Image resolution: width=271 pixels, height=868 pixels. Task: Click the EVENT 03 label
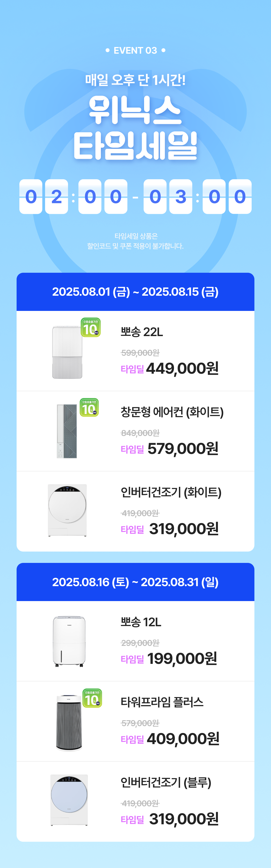(135, 51)
